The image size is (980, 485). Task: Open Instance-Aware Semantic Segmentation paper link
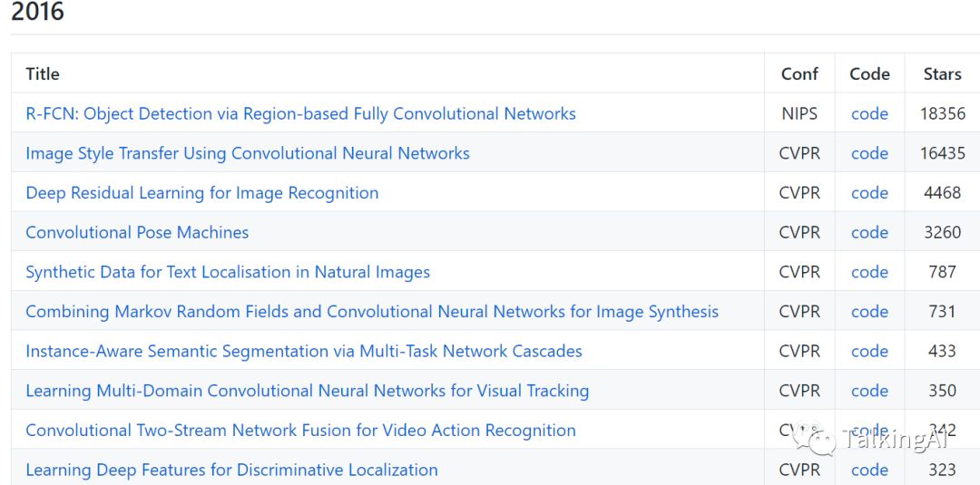pos(304,352)
